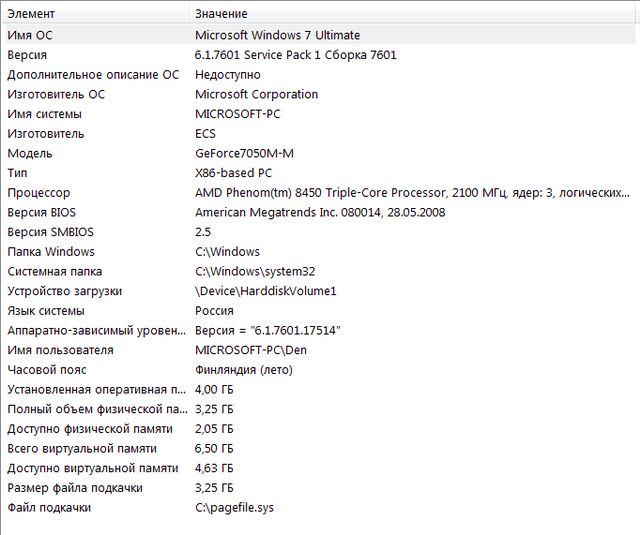Image resolution: width=640 pixels, height=535 pixels.
Task: Click the Windows folder value 'C:\Windows'
Action: (227, 252)
